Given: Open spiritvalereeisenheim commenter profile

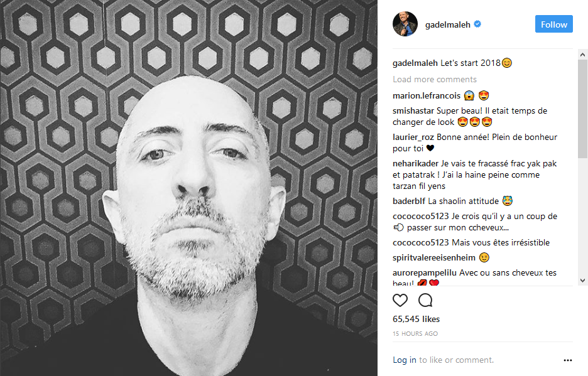Looking at the screenshot, I should pos(434,258).
